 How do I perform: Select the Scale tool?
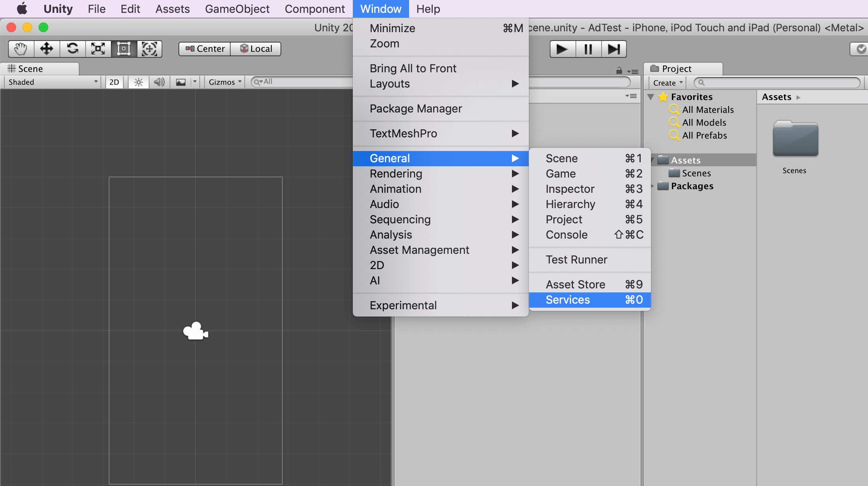(x=98, y=49)
